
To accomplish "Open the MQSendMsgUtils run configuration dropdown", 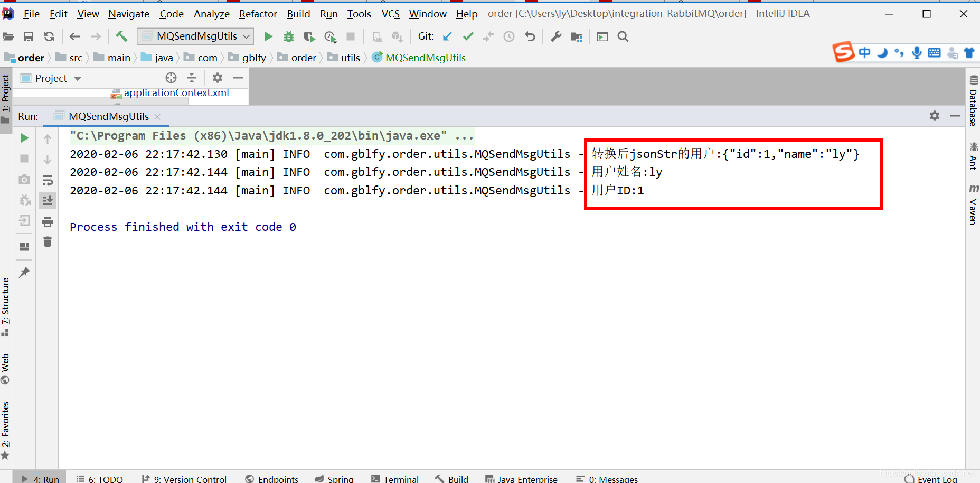I will click(x=195, y=36).
